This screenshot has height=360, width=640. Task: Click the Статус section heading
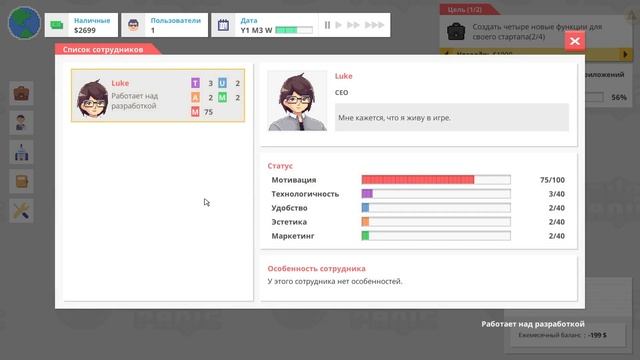[280, 166]
